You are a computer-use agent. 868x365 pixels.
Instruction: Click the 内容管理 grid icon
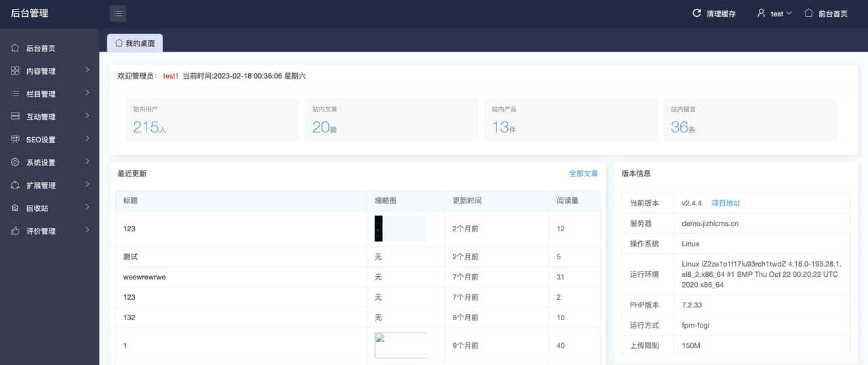15,71
